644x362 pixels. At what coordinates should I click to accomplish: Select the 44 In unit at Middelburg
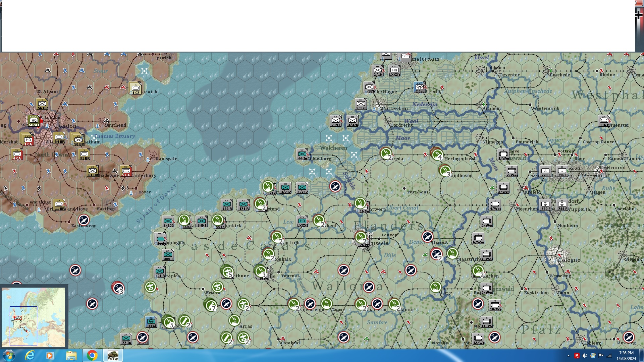[302, 155]
